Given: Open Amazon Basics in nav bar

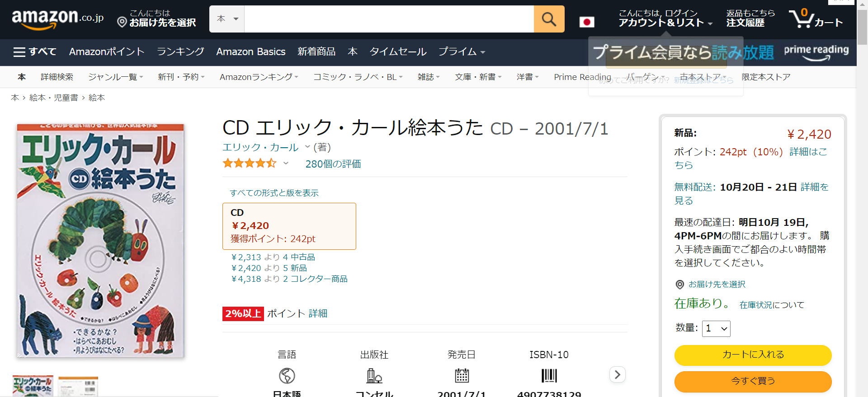Looking at the screenshot, I should click(x=251, y=52).
